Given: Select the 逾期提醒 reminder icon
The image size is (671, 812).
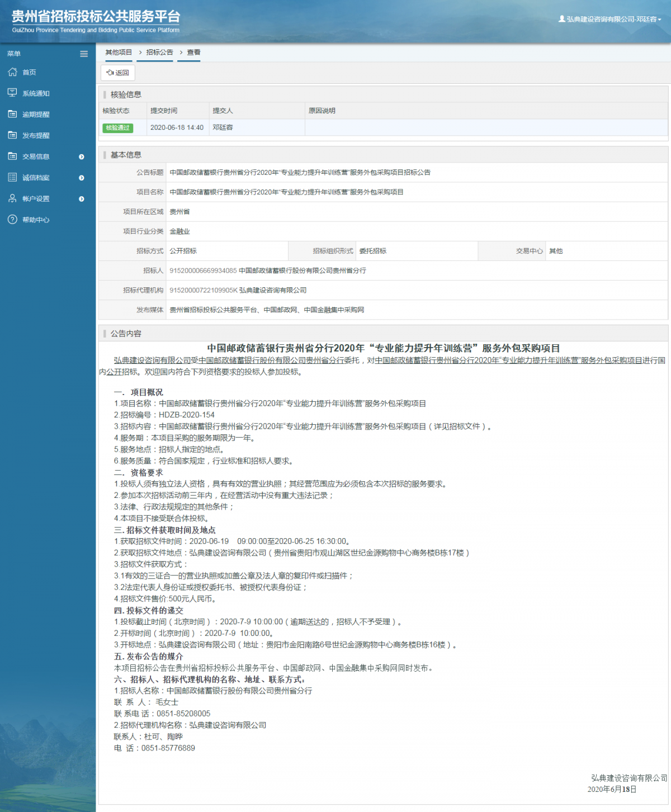Looking at the screenshot, I should tap(12, 114).
